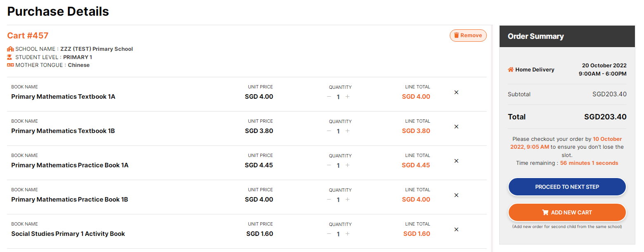Increase quantity of Social Studies Activity Book
Image resolution: width=644 pixels, height=252 pixels.
(347, 234)
